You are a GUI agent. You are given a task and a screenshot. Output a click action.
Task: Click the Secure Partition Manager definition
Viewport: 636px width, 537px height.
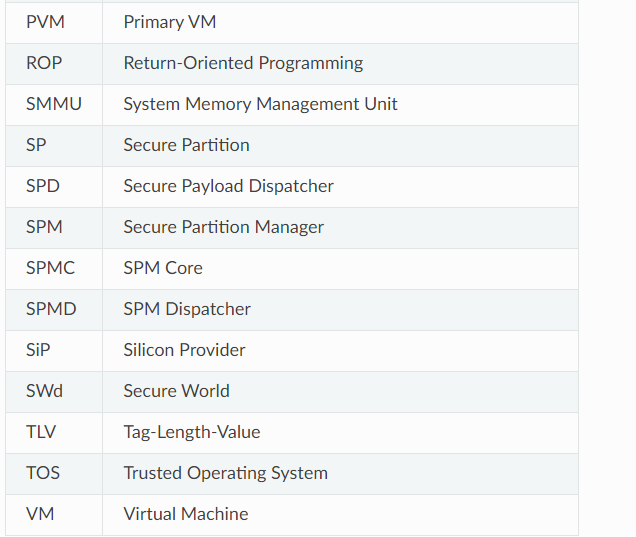pyautogui.click(x=223, y=227)
